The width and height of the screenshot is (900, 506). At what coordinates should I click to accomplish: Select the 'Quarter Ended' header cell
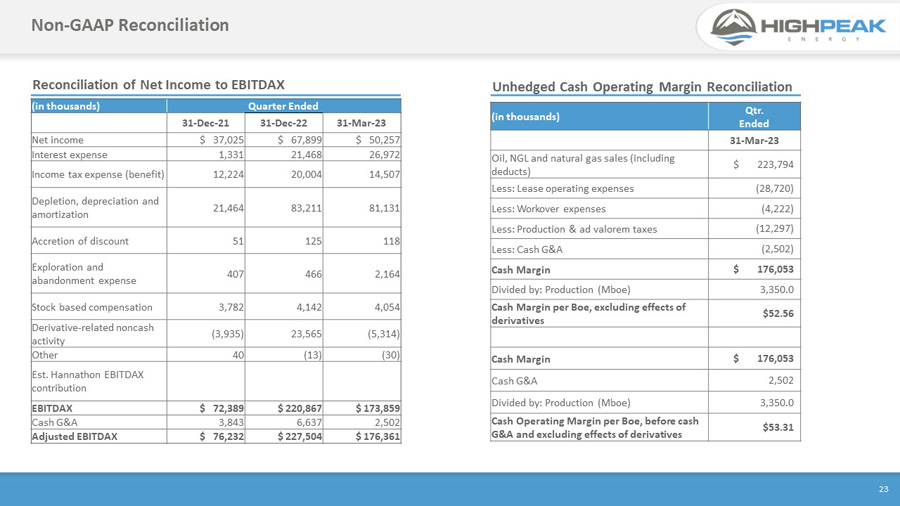pos(283,106)
